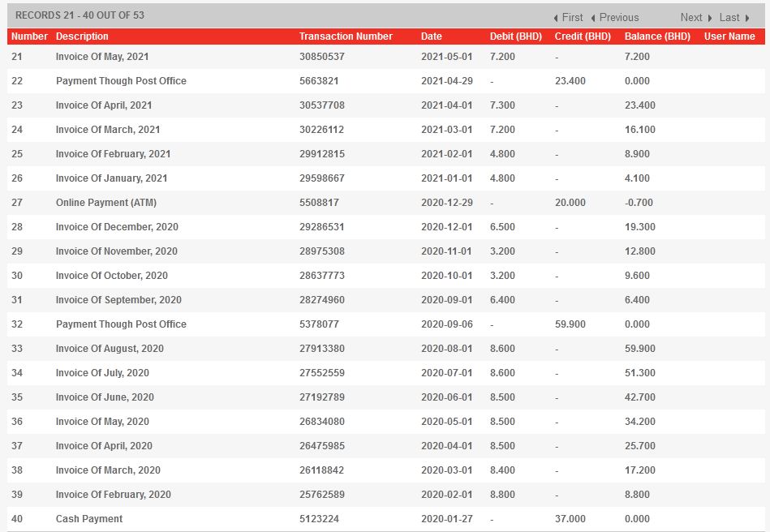Viewport: 770px width, 532px height.
Task: Click the User Name column header
Action: click(729, 36)
